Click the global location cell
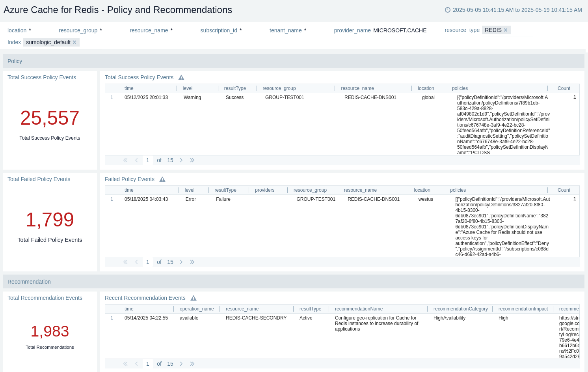Image resolution: width=588 pixels, height=372 pixels. [428, 97]
